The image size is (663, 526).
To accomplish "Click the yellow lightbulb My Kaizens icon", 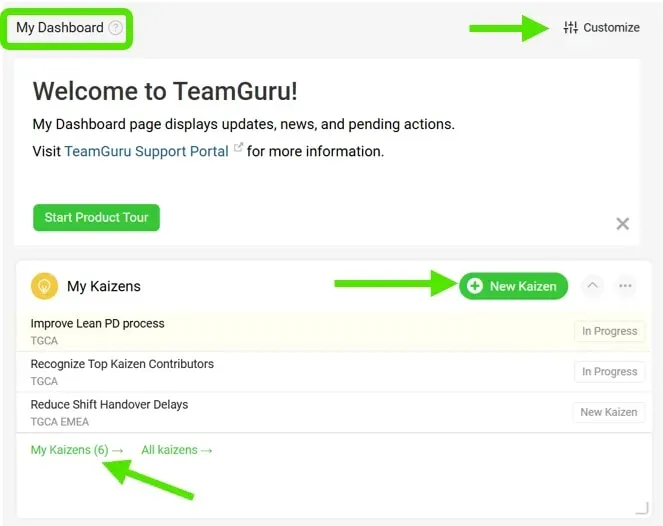I will [44, 286].
